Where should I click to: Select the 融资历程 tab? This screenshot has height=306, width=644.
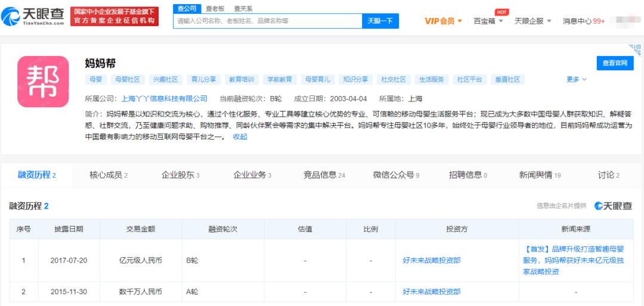(x=36, y=175)
